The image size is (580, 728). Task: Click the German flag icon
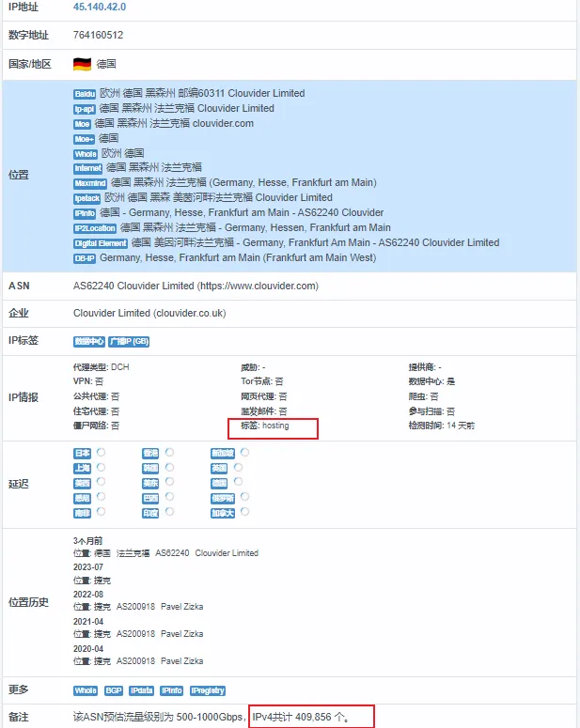point(82,65)
